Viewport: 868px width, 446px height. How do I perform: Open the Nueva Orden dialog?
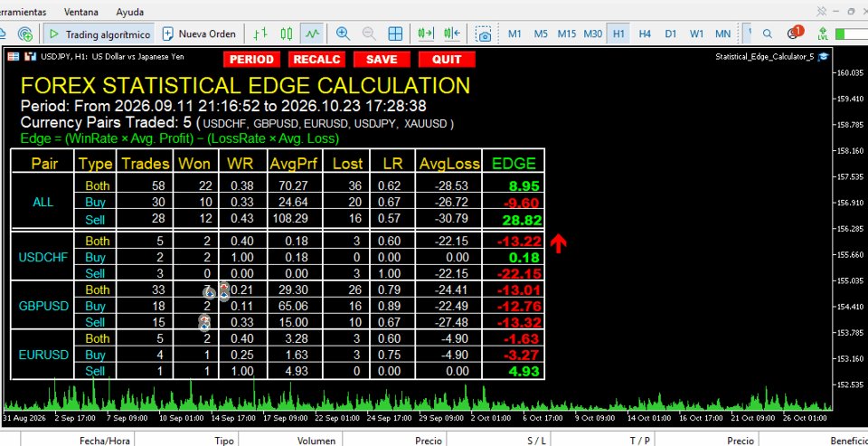pyautogui.click(x=199, y=33)
